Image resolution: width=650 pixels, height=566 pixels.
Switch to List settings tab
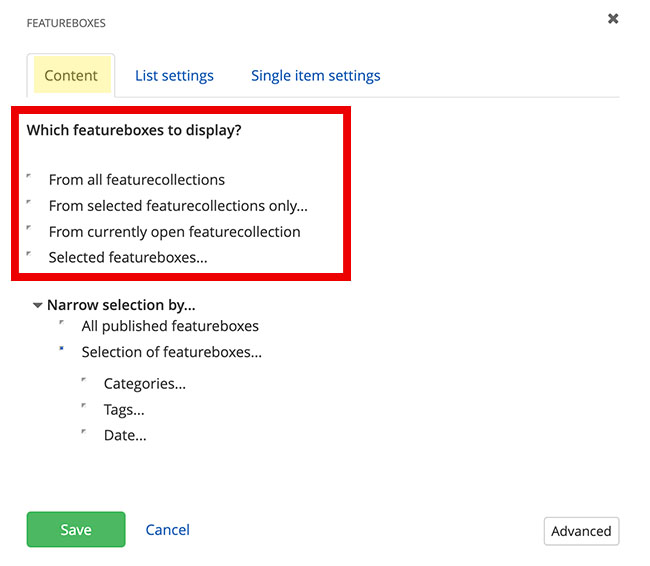pos(174,75)
